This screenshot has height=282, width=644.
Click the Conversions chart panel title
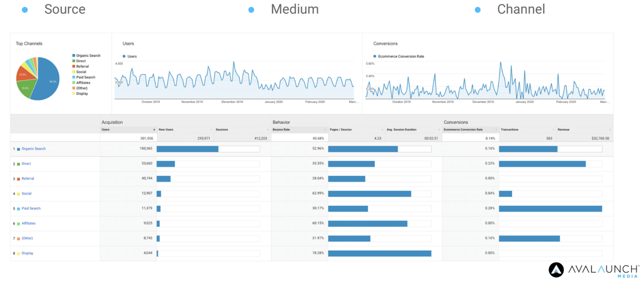click(x=385, y=44)
